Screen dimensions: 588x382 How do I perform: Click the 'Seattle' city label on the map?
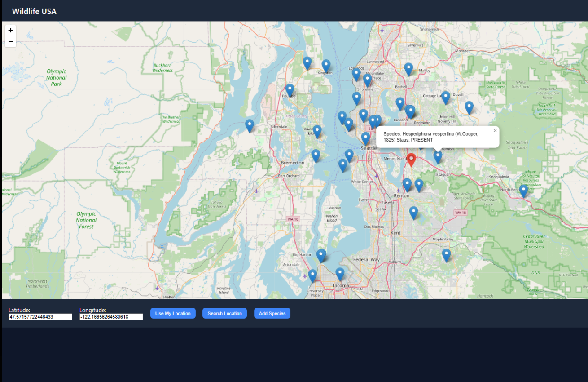[x=369, y=148]
